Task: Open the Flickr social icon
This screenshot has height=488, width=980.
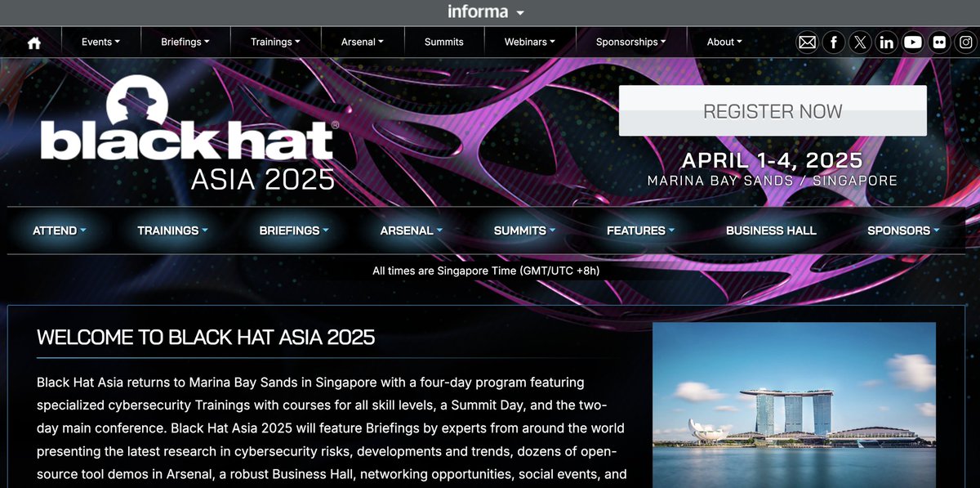Action: (940, 43)
